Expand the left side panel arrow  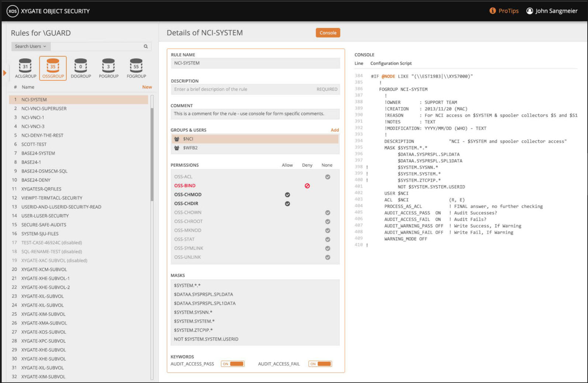[x=5, y=73]
